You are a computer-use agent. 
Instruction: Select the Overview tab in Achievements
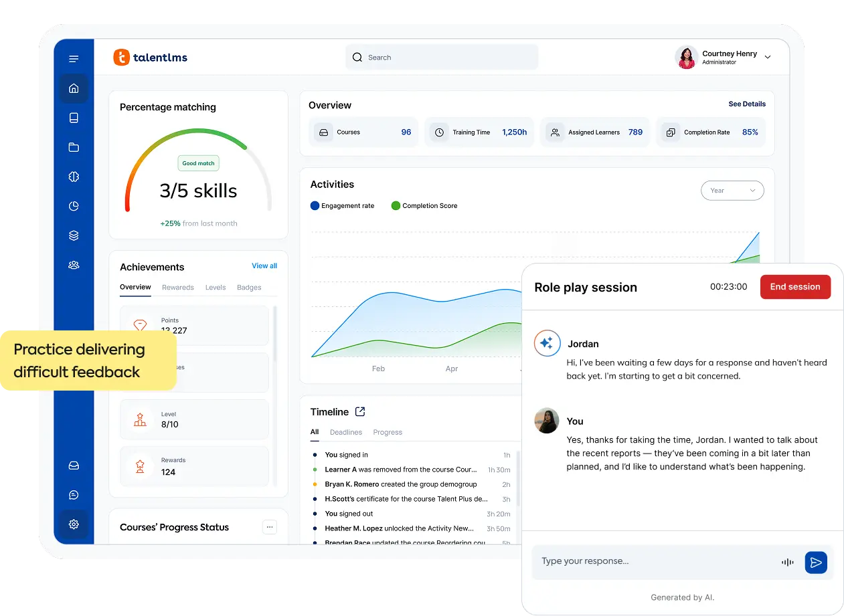(135, 287)
